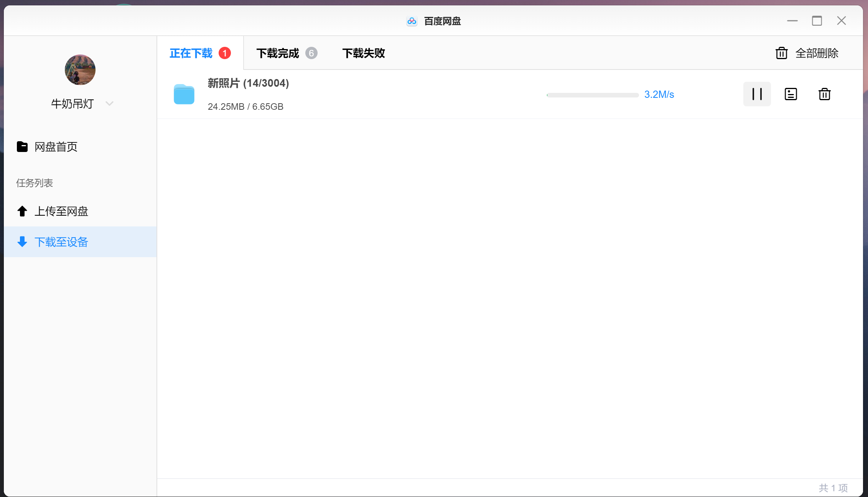The image size is (868, 497).
Task: Click the 牛奶吊灯 user avatar
Action: (80, 70)
